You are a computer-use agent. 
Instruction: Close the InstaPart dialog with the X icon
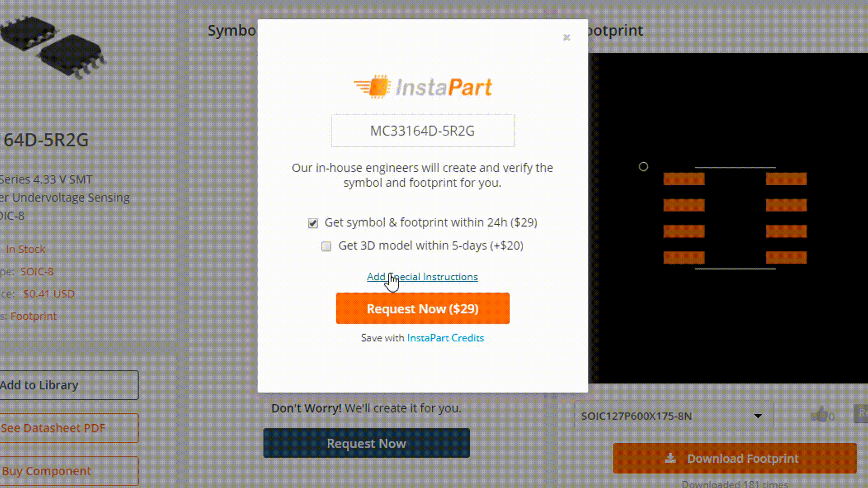point(566,38)
